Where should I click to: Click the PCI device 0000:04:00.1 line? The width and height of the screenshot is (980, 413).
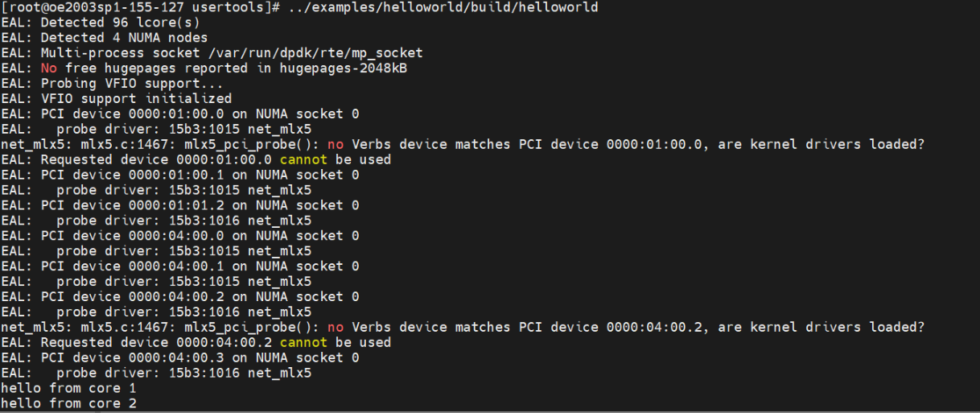coord(200,266)
